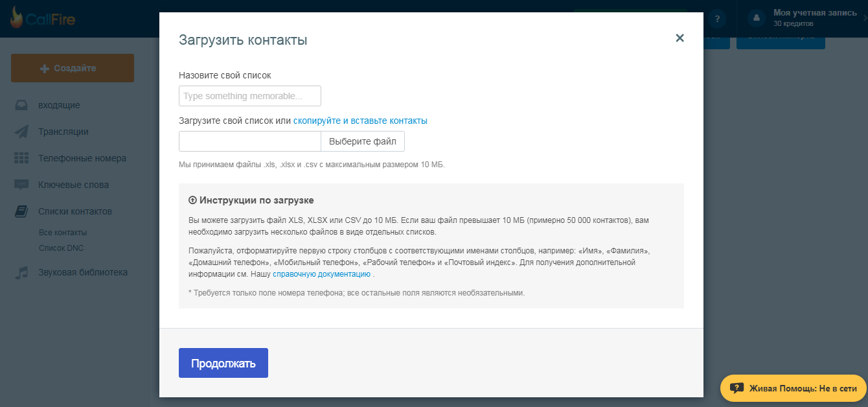This screenshot has width=868, height=407.
Task: Click the inbox tray icon in sidebar
Action: [x=21, y=105]
